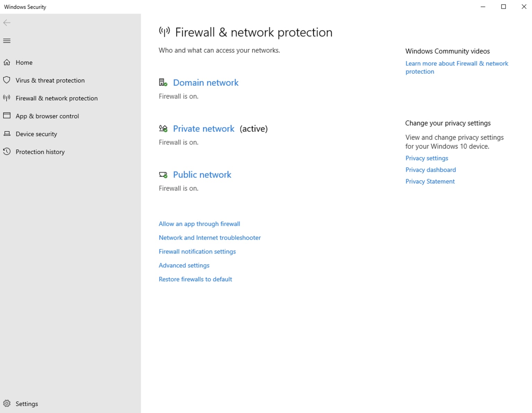Open Public network settings
This screenshot has width=532, height=413.
pos(202,174)
